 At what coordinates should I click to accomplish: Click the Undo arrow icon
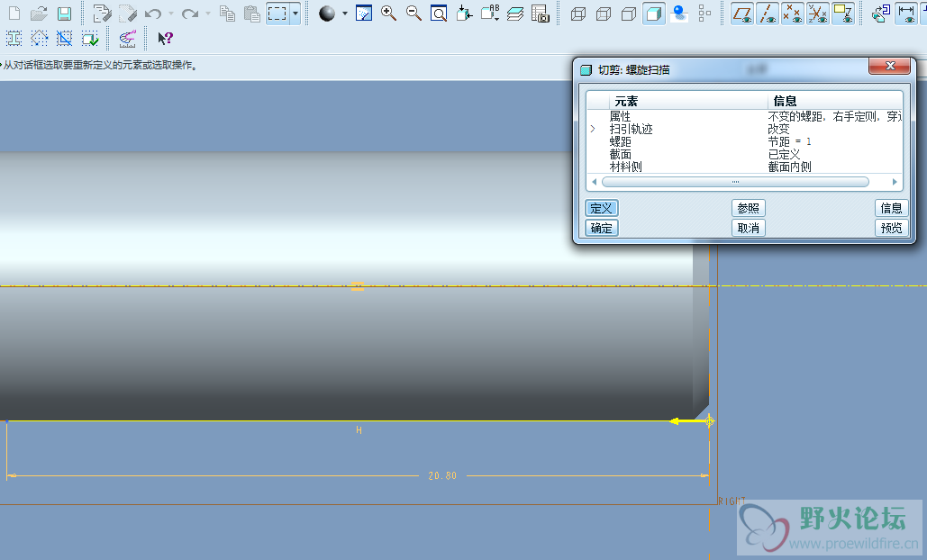[153, 13]
